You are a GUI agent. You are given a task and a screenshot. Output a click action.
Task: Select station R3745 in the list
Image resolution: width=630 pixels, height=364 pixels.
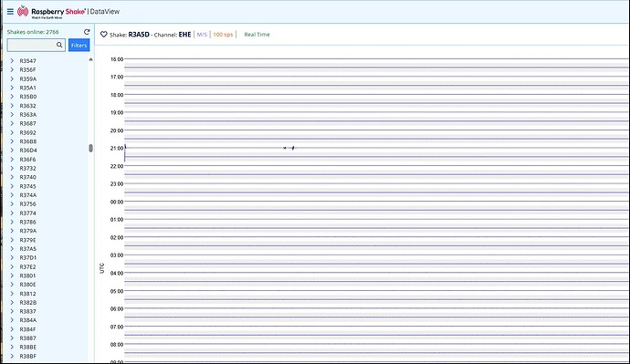click(27, 186)
